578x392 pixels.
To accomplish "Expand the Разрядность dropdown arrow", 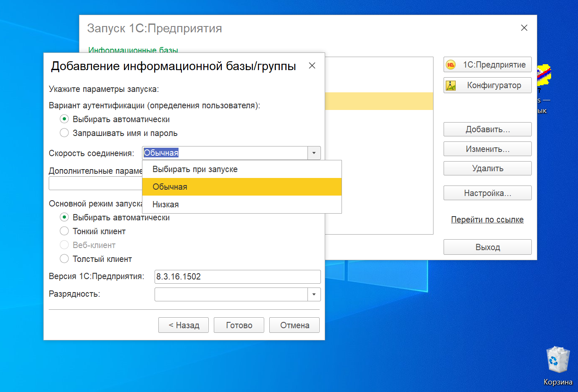I will pos(314,294).
